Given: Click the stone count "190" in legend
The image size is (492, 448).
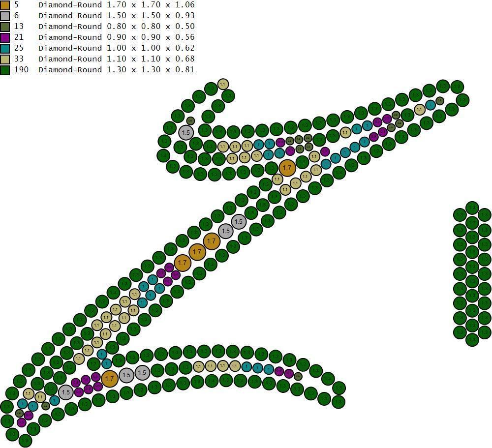Looking at the screenshot, I should click(x=21, y=69).
